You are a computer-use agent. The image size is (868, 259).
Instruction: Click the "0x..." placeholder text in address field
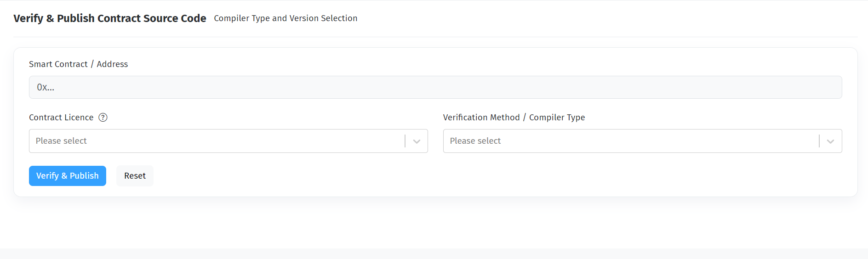coord(46,87)
